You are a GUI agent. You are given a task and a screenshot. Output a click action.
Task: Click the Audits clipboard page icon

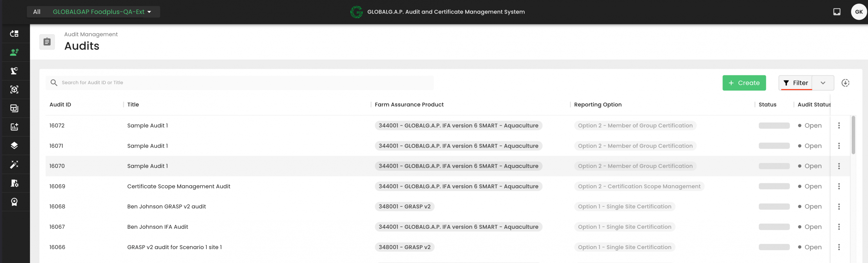(47, 42)
